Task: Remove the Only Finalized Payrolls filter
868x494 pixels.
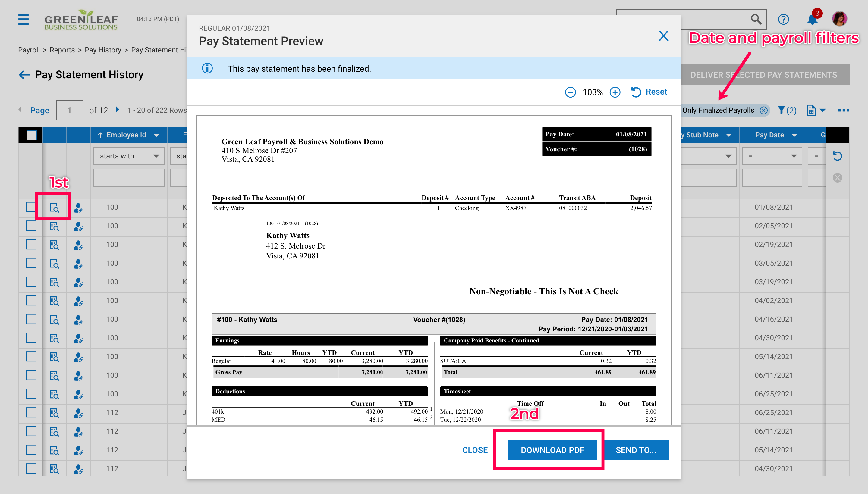Action: point(763,110)
